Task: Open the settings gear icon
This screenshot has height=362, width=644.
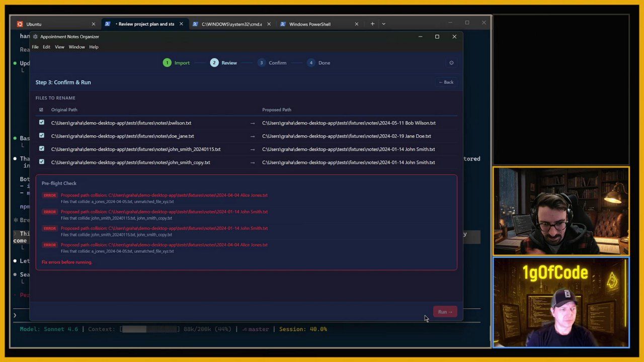Action: point(451,63)
